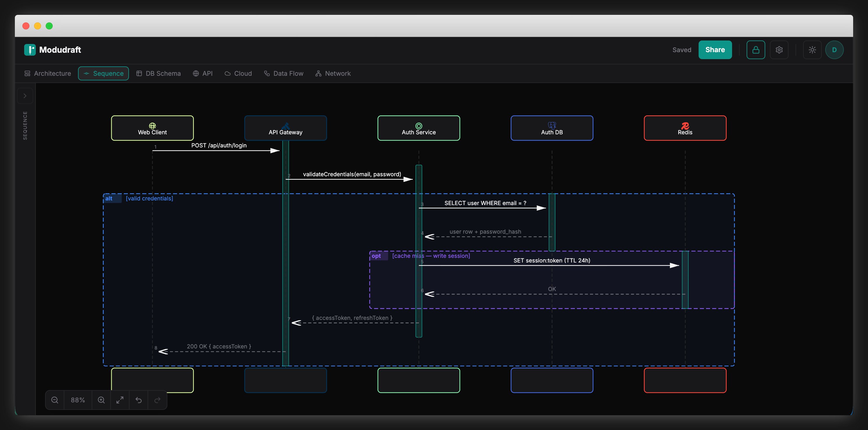Click the lock icon button
Screen dimensions: 868x430
tap(755, 50)
